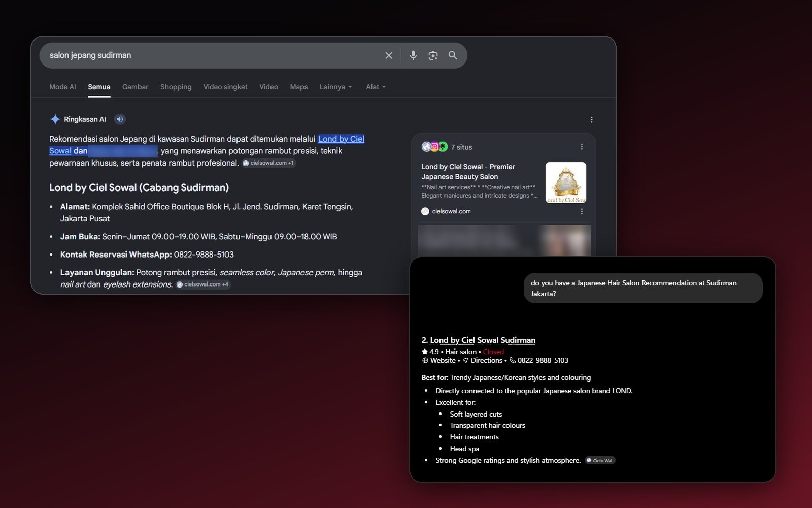Open three-dot menu beside '7 situs'
The width and height of the screenshot is (812, 508).
(582, 147)
